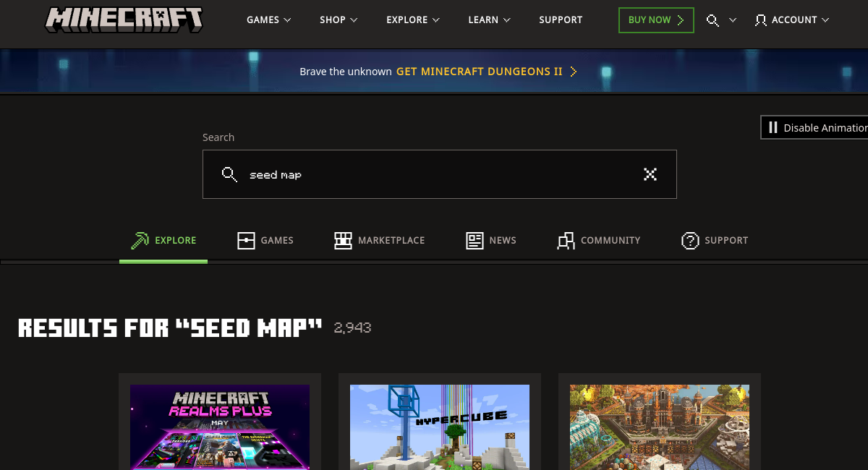This screenshot has width=868, height=470.
Task: Click the Brave the unknown banner text
Action: [x=346, y=72]
